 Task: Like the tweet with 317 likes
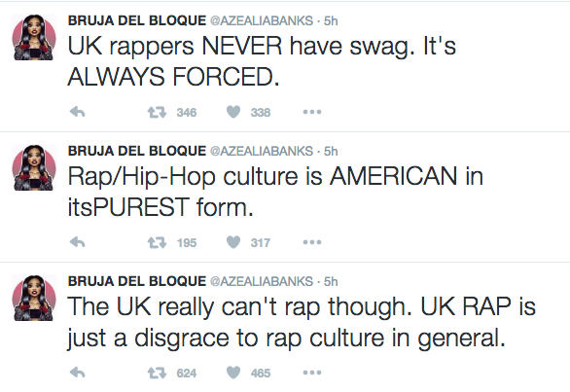pyautogui.click(x=233, y=242)
